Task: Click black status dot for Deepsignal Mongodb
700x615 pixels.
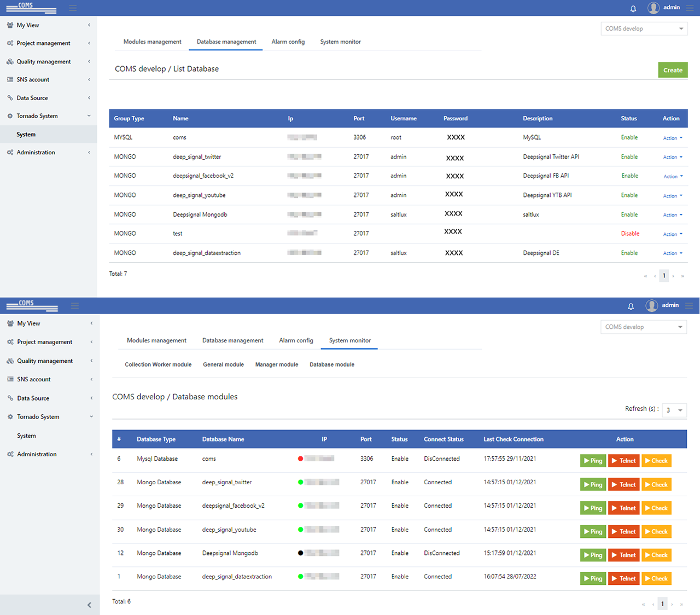Action: click(x=300, y=553)
